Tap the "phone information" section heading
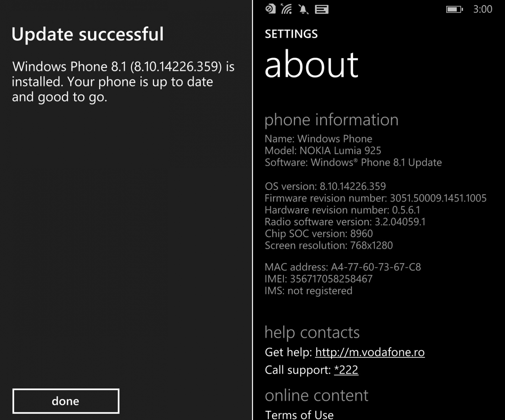Screen dimensions: 505x420 (331, 120)
